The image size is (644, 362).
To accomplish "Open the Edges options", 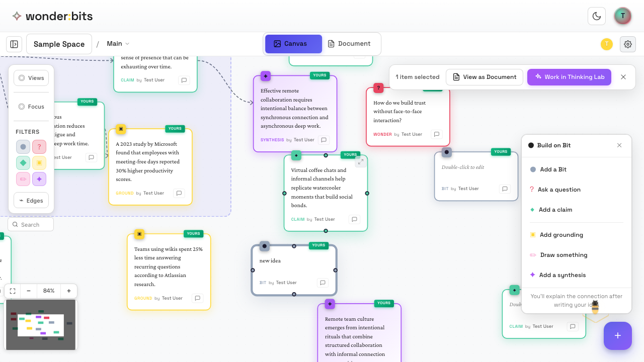I will [31, 201].
